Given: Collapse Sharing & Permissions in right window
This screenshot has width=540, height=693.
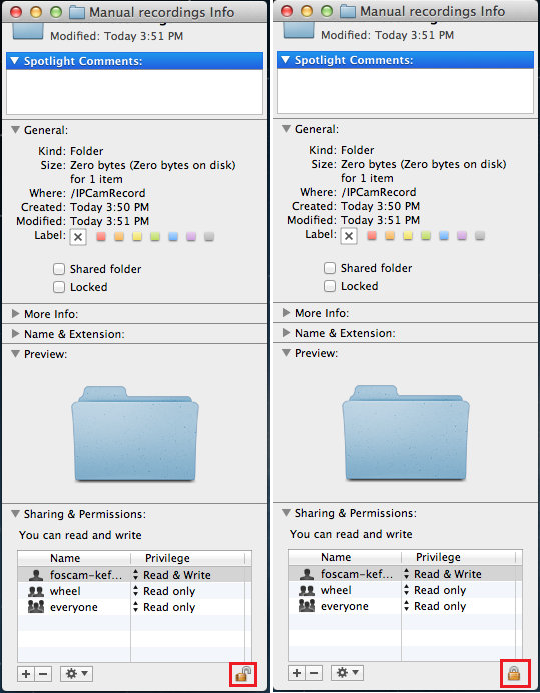Looking at the screenshot, I should 286,513.
